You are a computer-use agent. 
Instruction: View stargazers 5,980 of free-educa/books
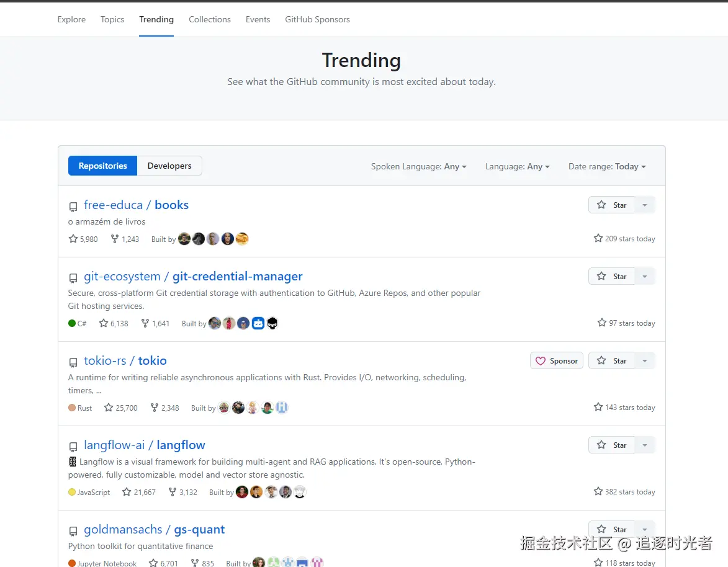[x=83, y=239]
